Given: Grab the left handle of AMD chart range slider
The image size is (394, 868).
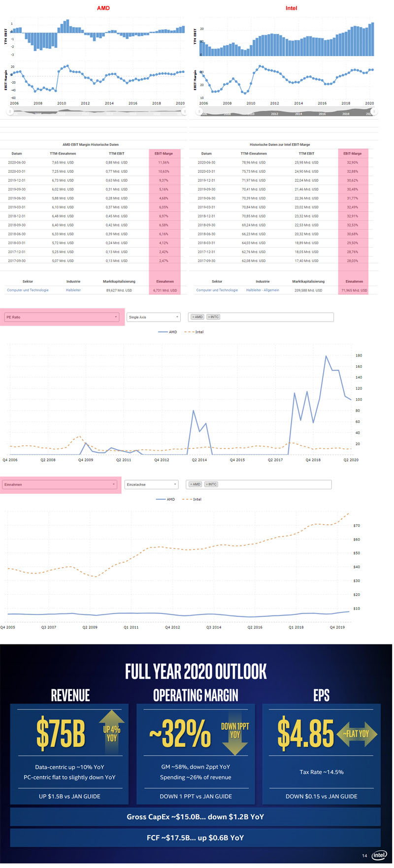Looking at the screenshot, I should pyautogui.click(x=9, y=112).
